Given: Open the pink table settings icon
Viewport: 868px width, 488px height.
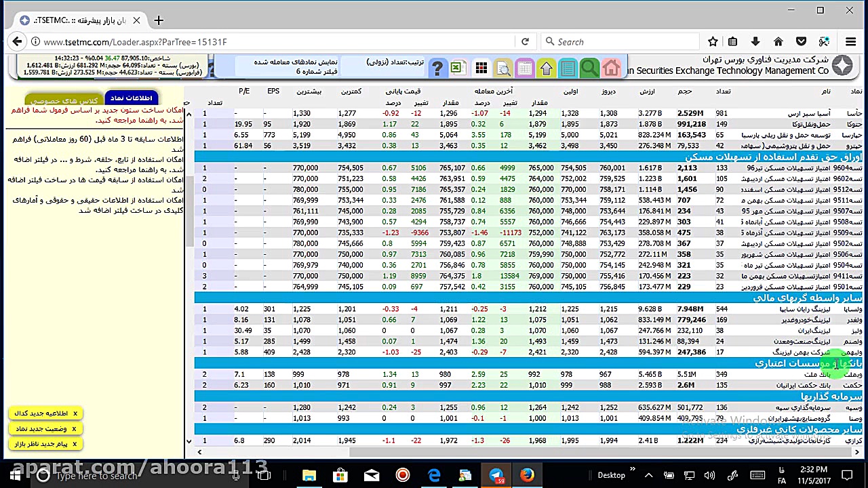Looking at the screenshot, I should (x=524, y=68).
